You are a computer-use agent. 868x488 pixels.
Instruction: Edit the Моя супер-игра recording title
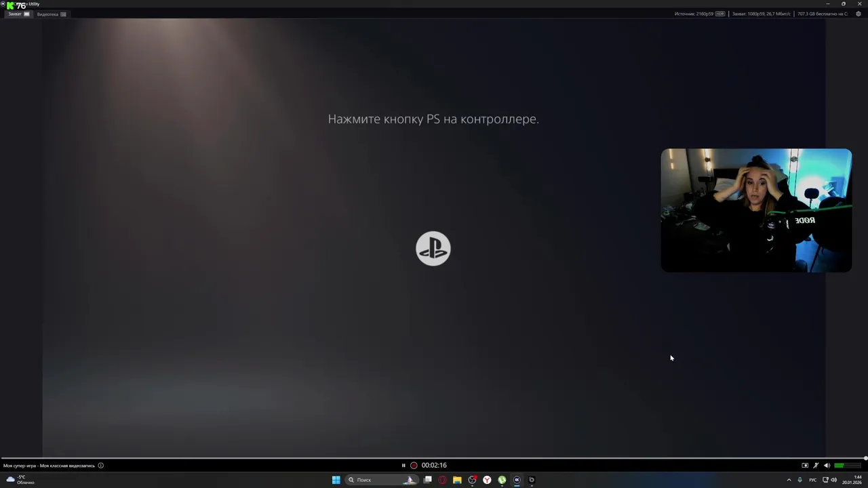[49, 466]
